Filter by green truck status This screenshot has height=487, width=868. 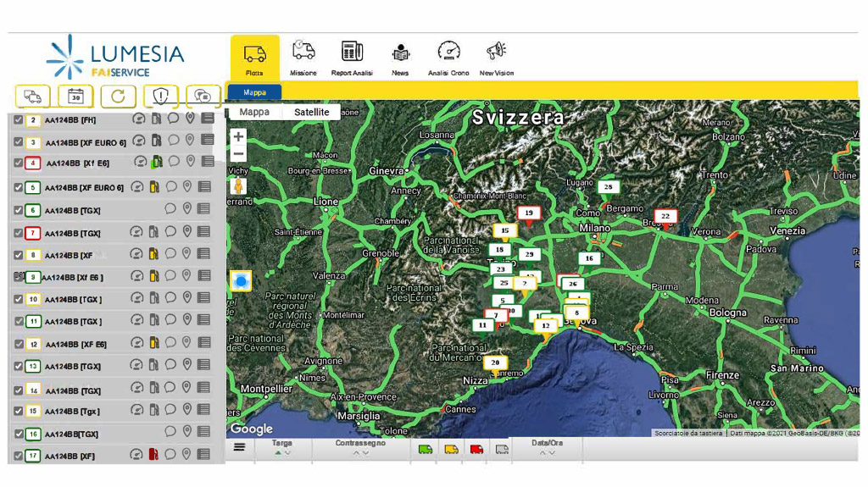tap(426, 450)
